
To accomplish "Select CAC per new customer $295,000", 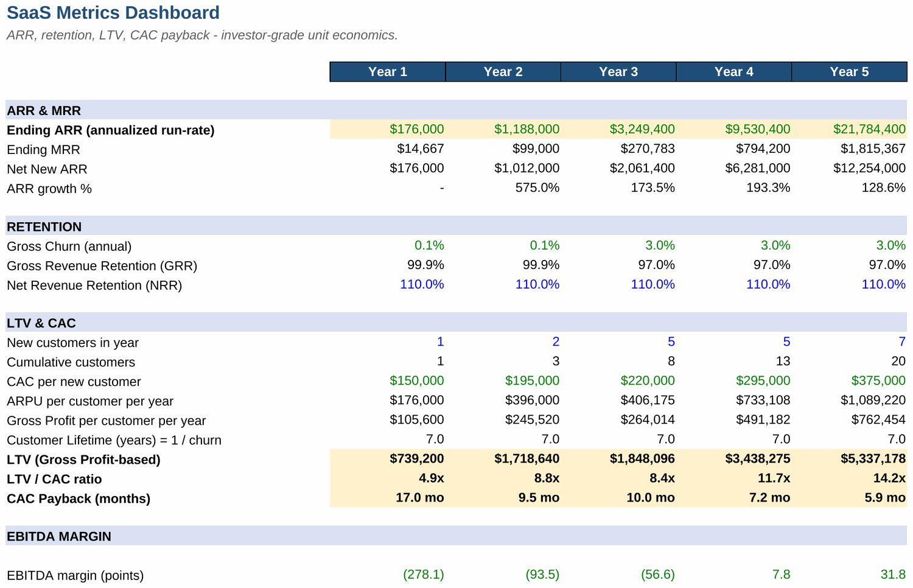I will point(734,380).
